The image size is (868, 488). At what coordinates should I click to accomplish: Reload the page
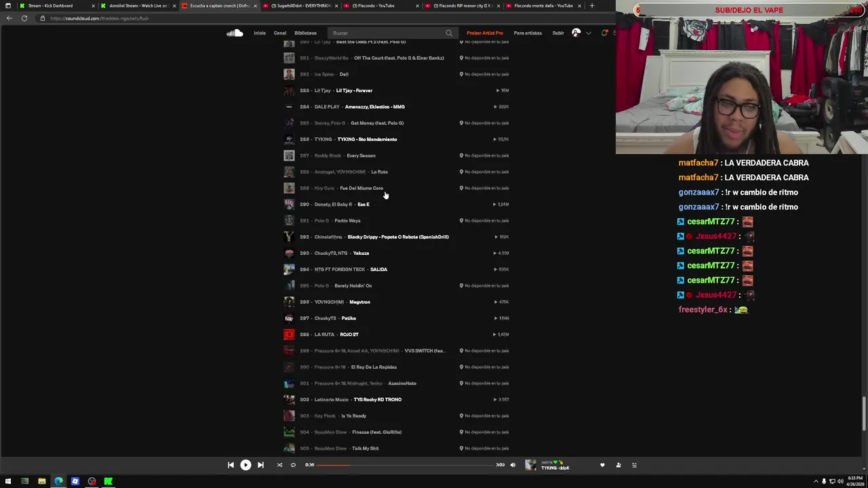click(24, 18)
